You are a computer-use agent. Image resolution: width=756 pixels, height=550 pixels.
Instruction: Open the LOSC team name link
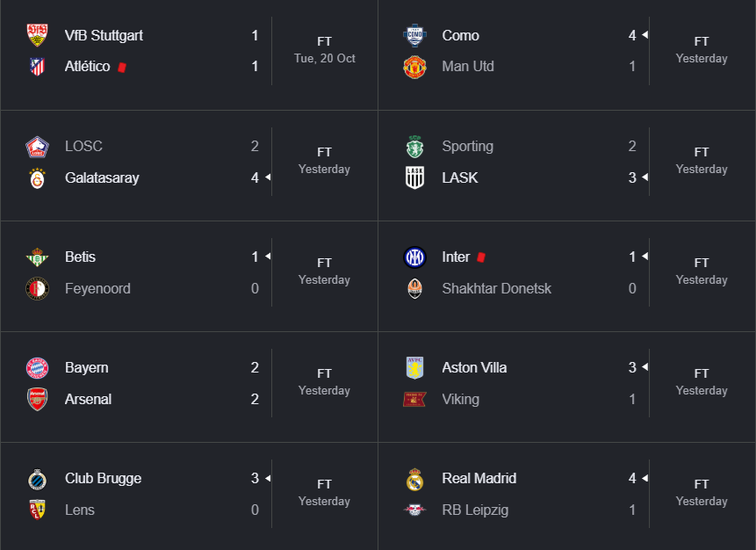(x=84, y=146)
